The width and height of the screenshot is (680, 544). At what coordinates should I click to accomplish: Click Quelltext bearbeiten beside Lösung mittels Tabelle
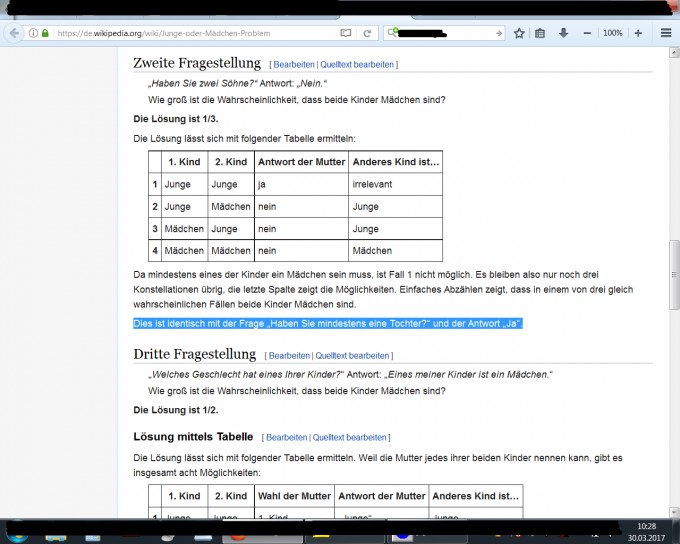(349, 437)
